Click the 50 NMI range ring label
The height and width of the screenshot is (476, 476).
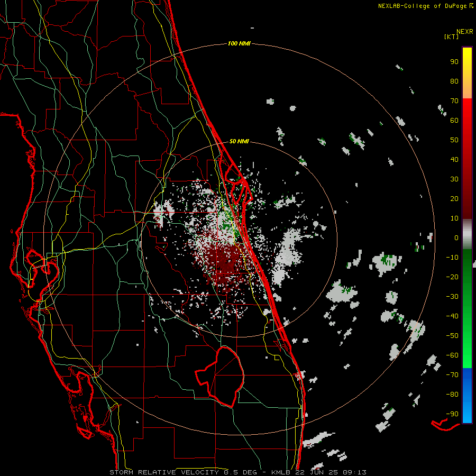coord(239,141)
